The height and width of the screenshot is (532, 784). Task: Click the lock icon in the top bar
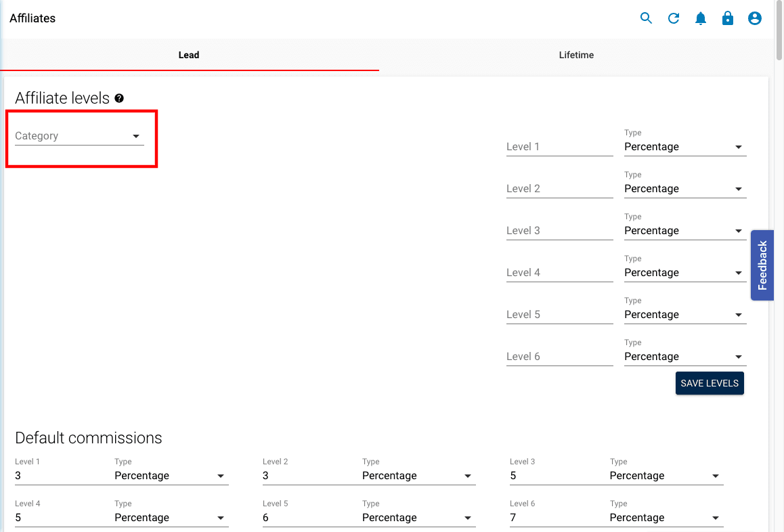pos(727,18)
